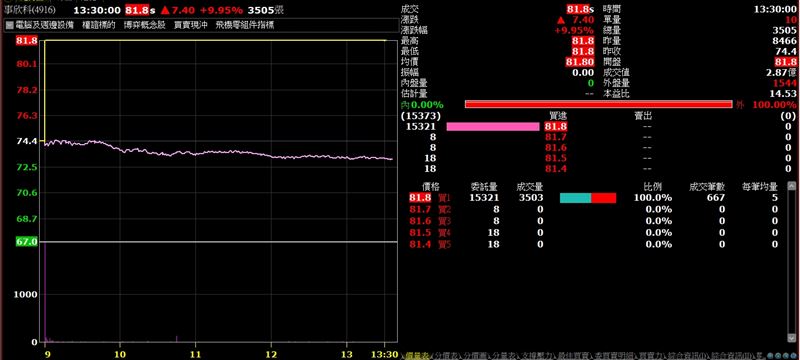Screen dimensions: 800x360
Task: Click the pink buy-volume bar next to 15321
Action: click(493, 127)
